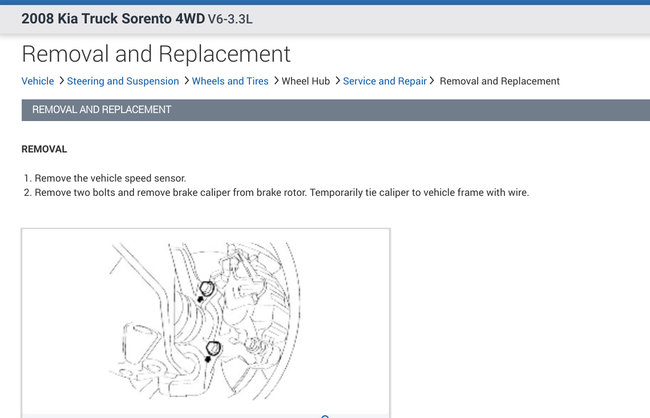Click the REMOVAL subsection heading

pos(44,149)
